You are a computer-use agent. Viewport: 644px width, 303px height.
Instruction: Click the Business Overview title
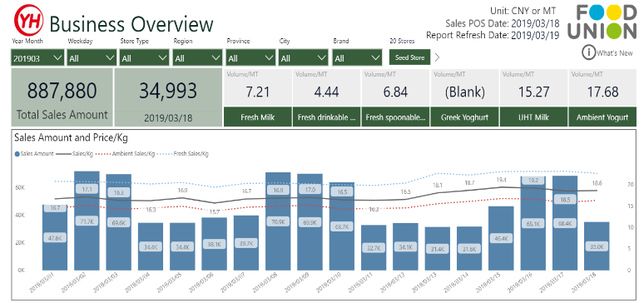tap(131, 24)
